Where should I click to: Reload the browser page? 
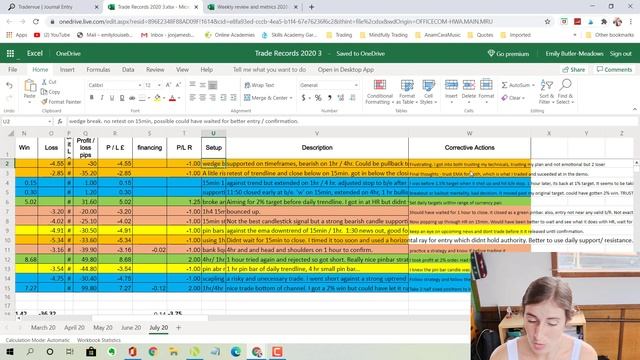click(x=36, y=22)
